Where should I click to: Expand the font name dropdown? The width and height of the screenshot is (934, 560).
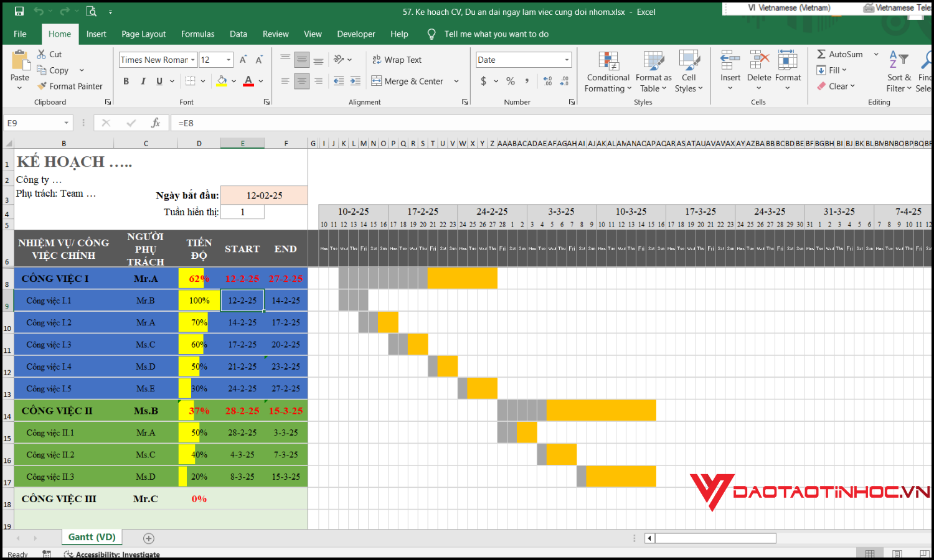click(x=193, y=60)
